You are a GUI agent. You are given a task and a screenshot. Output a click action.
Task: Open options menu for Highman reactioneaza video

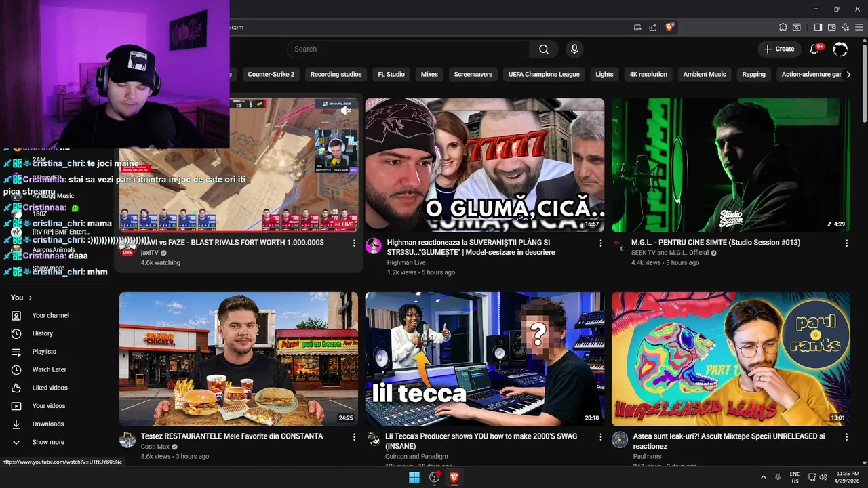[600, 243]
